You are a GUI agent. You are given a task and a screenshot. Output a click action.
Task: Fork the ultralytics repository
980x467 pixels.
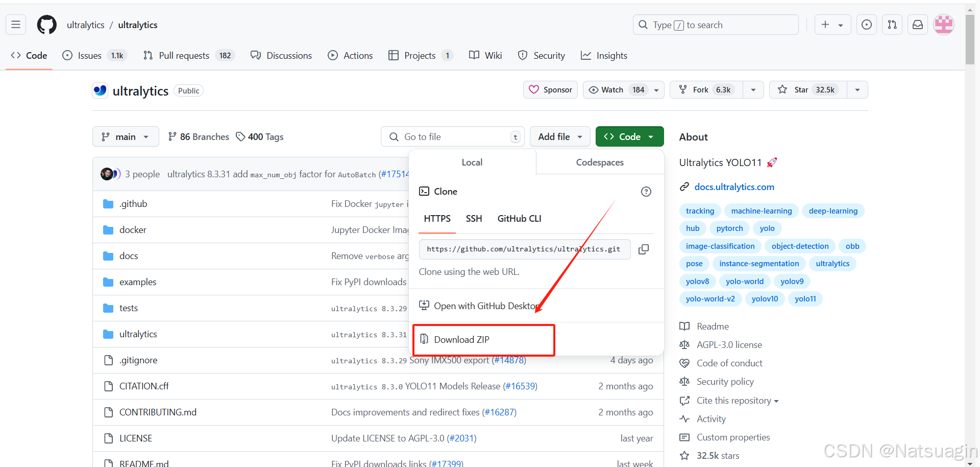click(x=706, y=90)
